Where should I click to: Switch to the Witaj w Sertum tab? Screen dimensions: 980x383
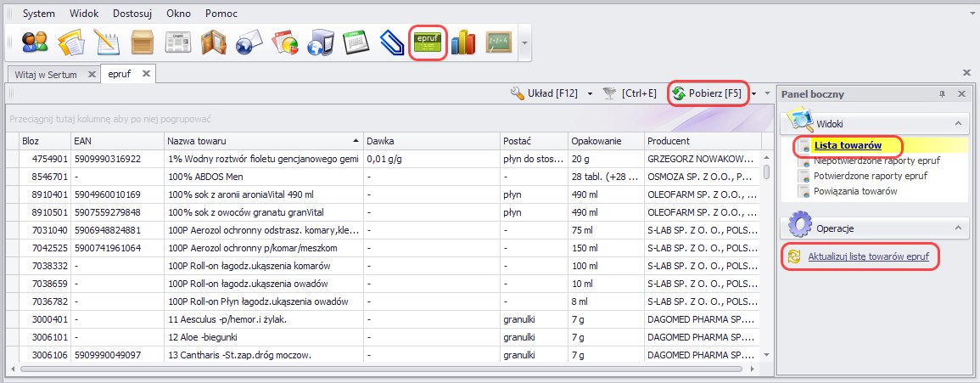click(x=46, y=75)
